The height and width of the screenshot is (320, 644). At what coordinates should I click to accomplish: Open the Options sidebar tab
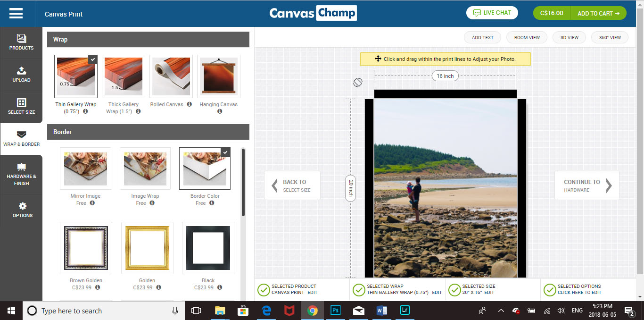point(21,210)
